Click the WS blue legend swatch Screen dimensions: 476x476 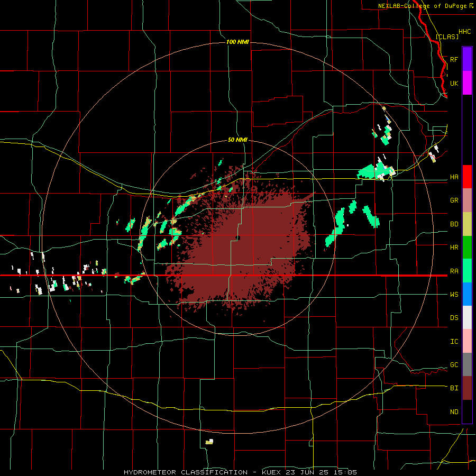(467, 294)
